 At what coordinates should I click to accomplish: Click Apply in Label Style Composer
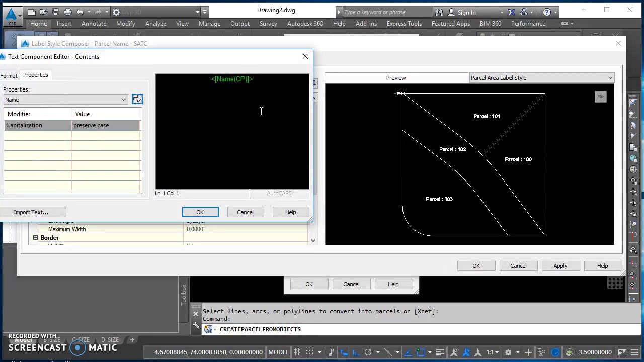560,266
